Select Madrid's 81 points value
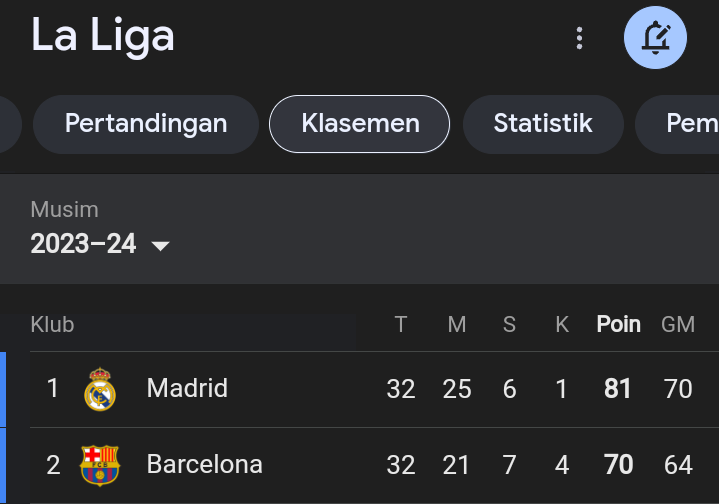Image resolution: width=719 pixels, height=504 pixels. pos(617,389)
